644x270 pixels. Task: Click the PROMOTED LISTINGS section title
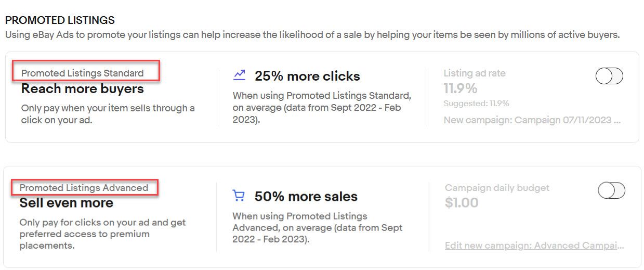tap(60, 20)
